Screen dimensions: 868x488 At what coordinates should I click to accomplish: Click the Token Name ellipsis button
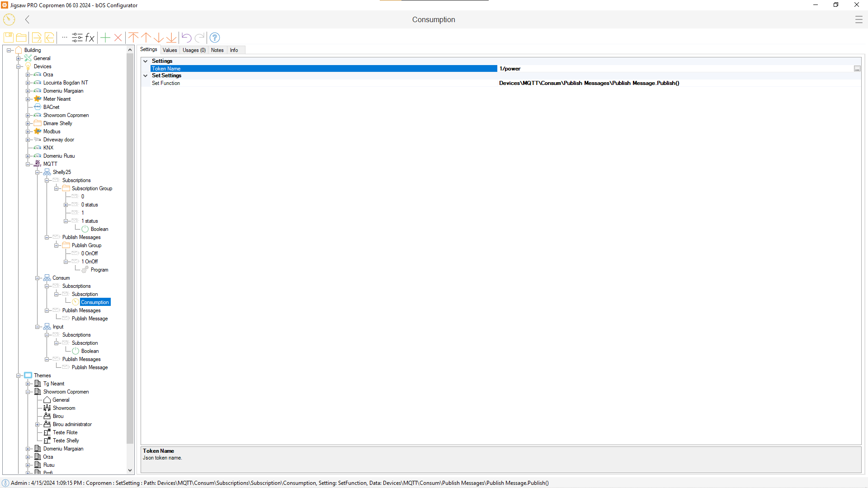coord(857,69)
